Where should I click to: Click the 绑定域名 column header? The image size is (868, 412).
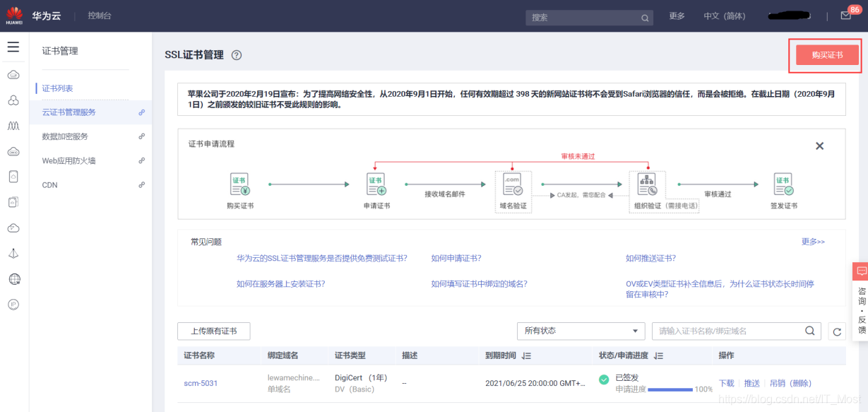tap(283, 355)
